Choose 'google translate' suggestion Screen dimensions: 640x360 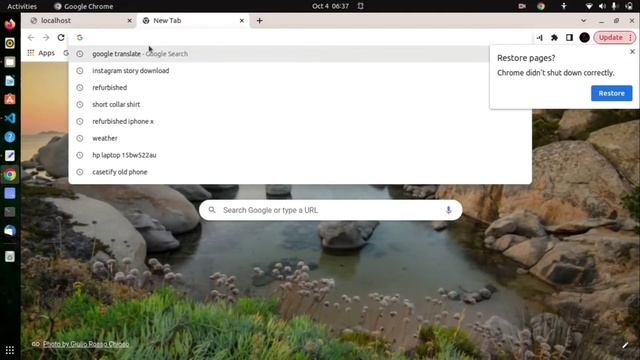pos(300,53)
